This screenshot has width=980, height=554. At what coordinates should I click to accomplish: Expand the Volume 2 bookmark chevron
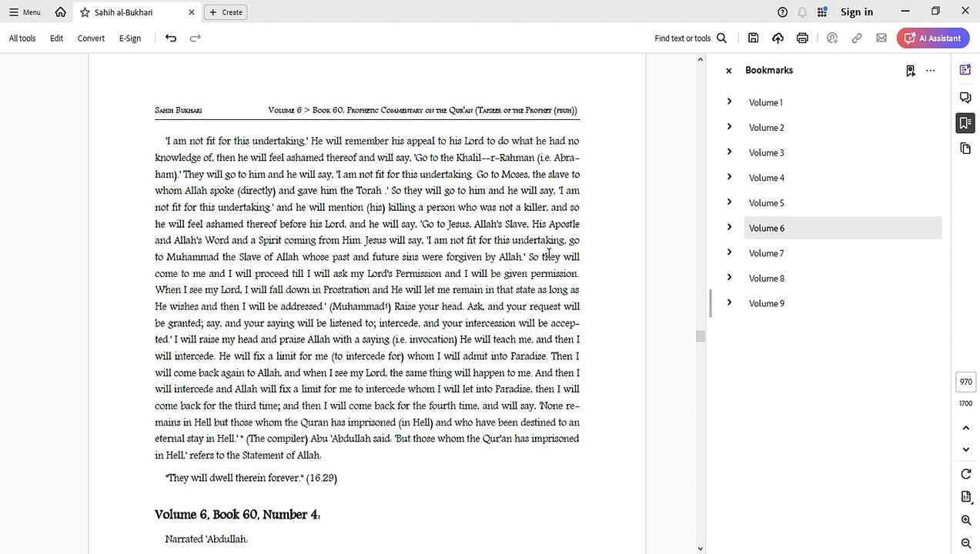(729, 127)
